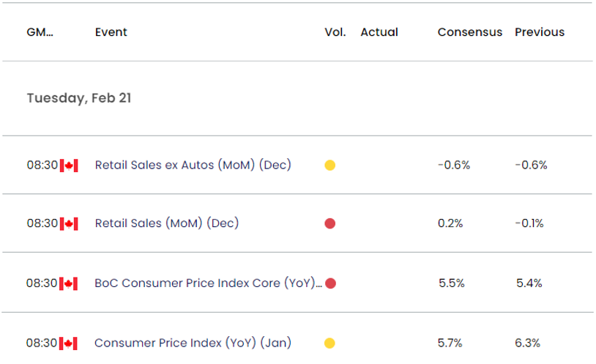
Task: Click the Actual column header
Action: tap(379, 32)
